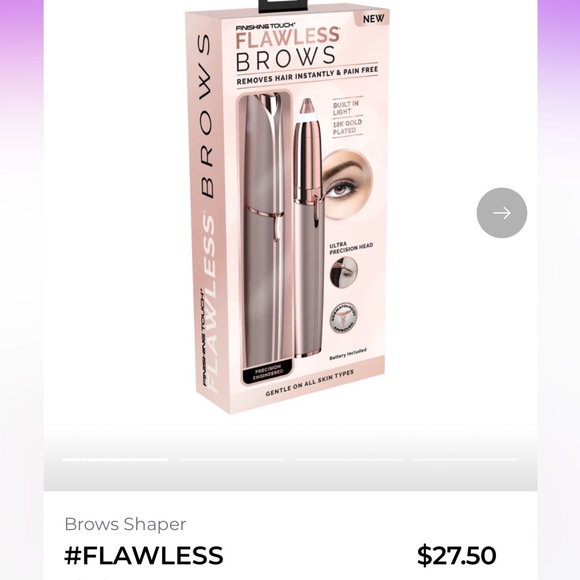Click the Dermatologist Approved seal on packaging
Image resolution: width=580 pixels, height=580 pixels.
pyautogui.click(x=344, y=318)
